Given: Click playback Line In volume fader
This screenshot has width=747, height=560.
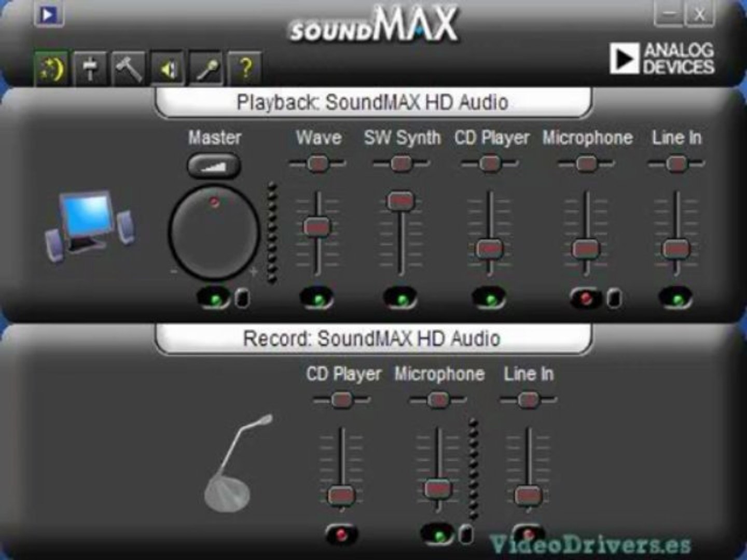Looking at the screenshot, I should tap(676, 249).
